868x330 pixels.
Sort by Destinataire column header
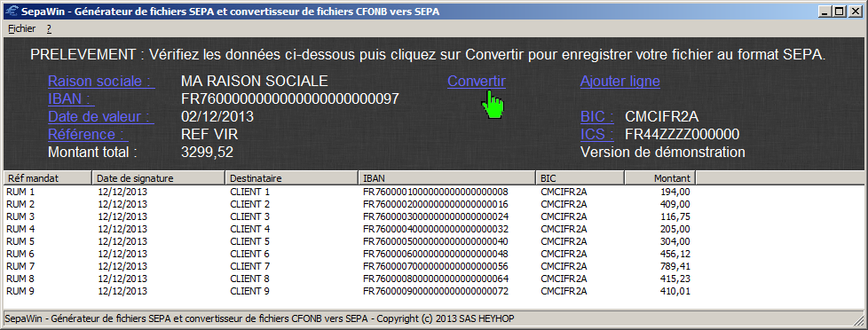click(x=292, y=178)
